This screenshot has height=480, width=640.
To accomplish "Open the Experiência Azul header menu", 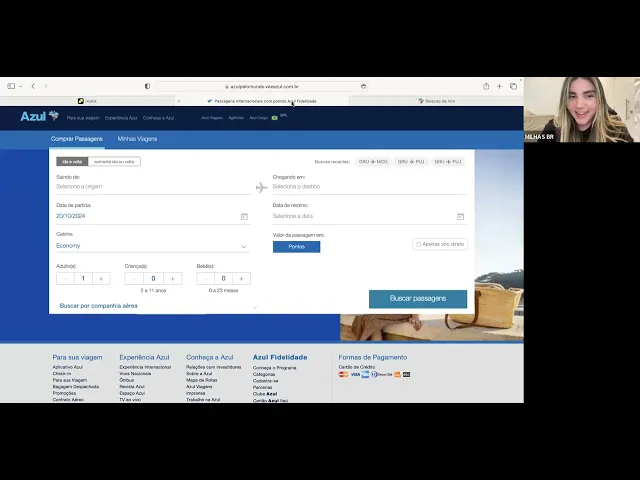I will click(x=121, y=118).
